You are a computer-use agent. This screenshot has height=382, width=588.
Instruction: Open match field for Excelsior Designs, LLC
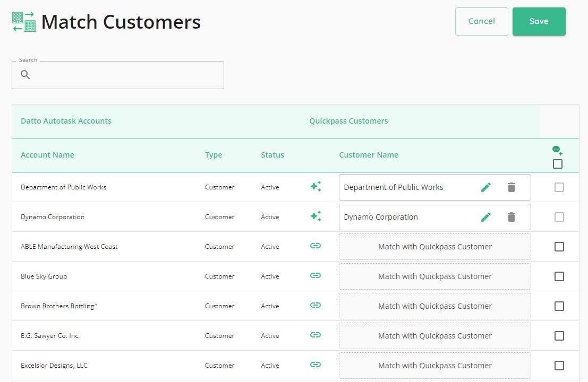(x=435, y=366)
